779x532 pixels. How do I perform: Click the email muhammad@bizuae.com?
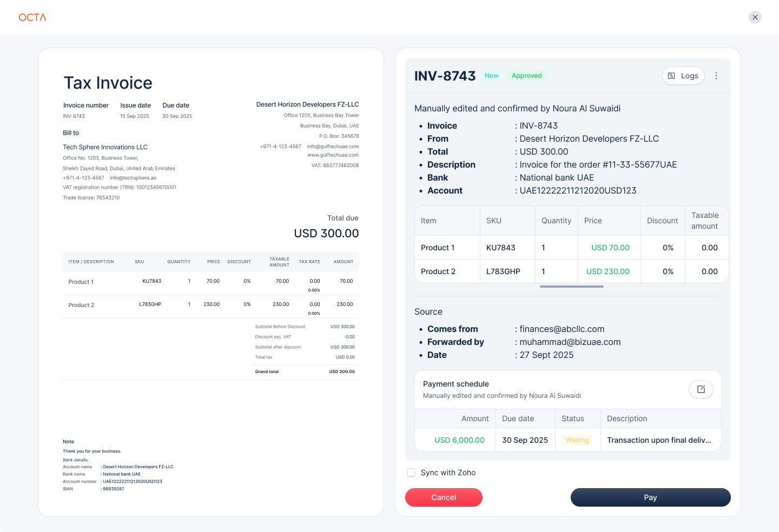[x=570, y=342]
